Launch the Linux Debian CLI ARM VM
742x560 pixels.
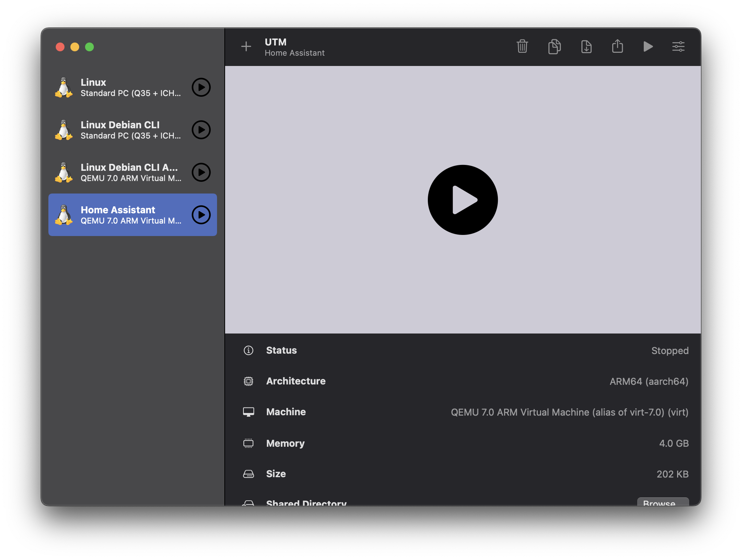tap(201, 172)
